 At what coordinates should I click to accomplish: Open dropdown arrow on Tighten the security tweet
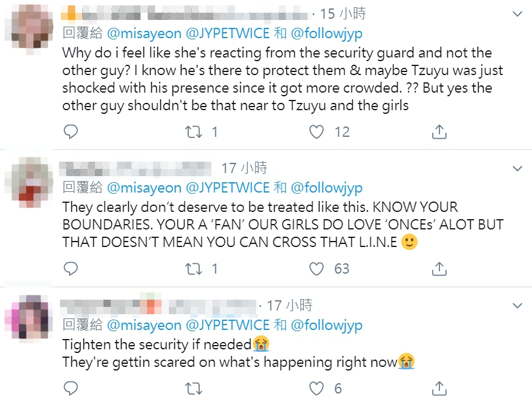[517, 305]
